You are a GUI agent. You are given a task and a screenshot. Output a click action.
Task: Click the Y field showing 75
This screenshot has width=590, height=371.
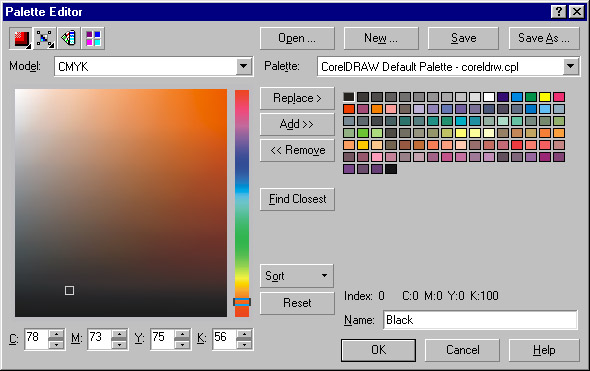click(163, 339)
